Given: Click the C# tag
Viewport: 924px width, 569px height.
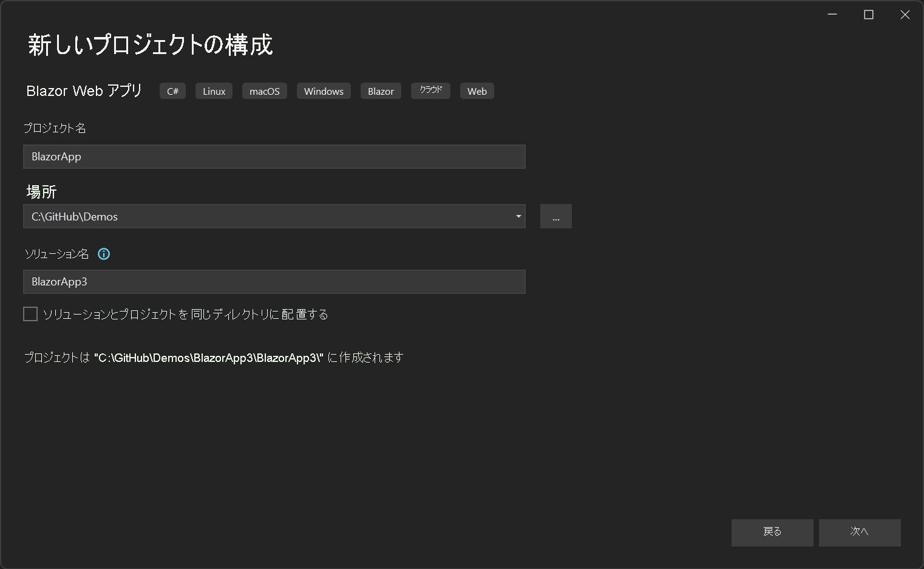Looking at the screenshot, I should point(172,91).
